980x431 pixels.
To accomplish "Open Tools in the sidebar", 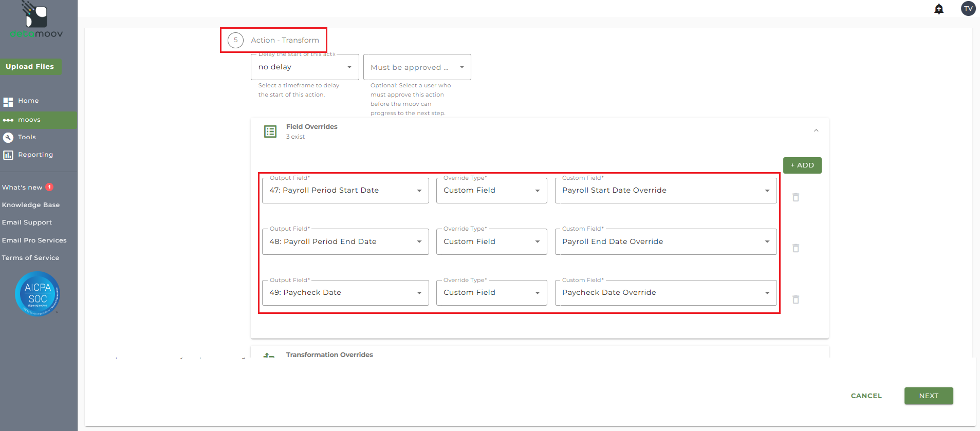I will click(27, 137).
